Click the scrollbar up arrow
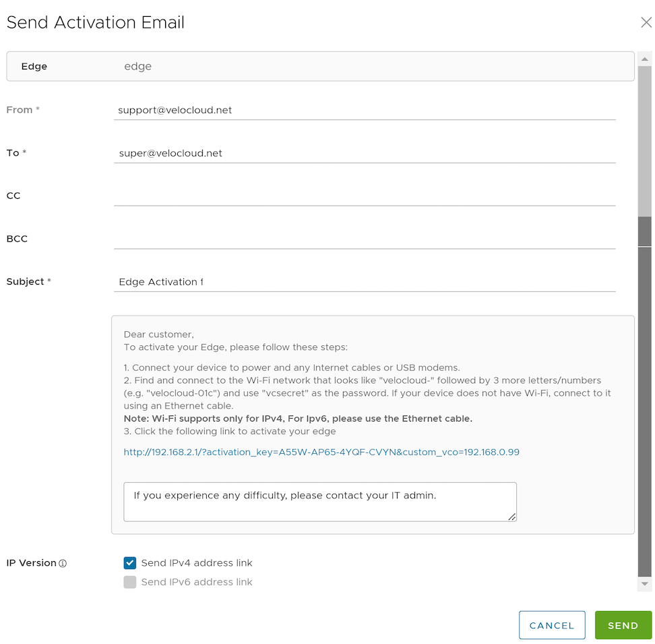 [645, 59]
